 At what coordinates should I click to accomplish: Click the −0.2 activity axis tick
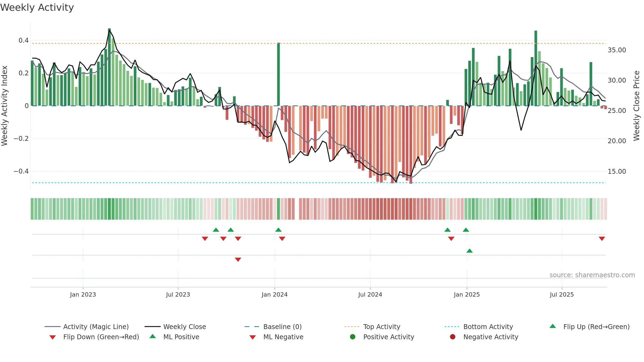point(21,139)
